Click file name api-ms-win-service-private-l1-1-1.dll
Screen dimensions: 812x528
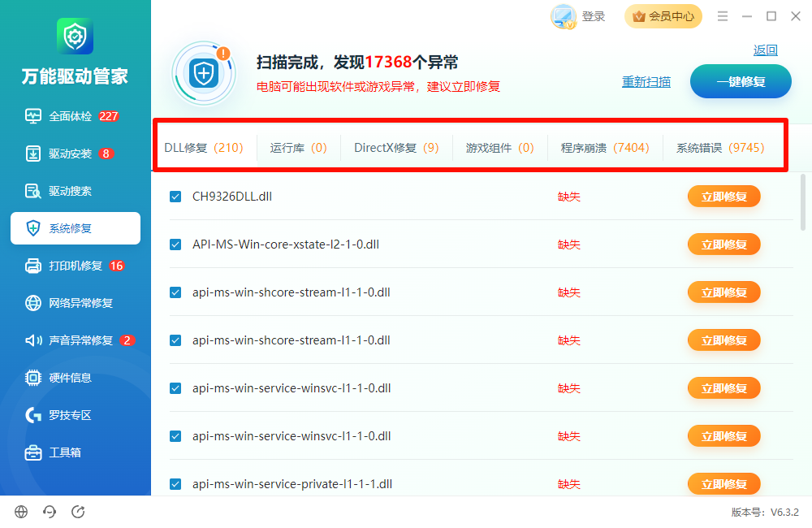(292, 484)
